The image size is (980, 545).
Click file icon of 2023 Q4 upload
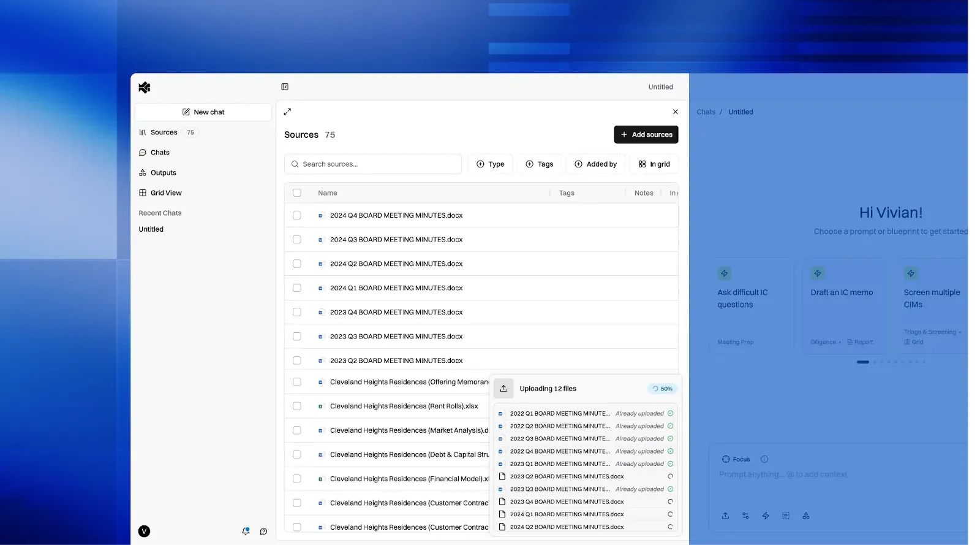(x=502, y=501)
